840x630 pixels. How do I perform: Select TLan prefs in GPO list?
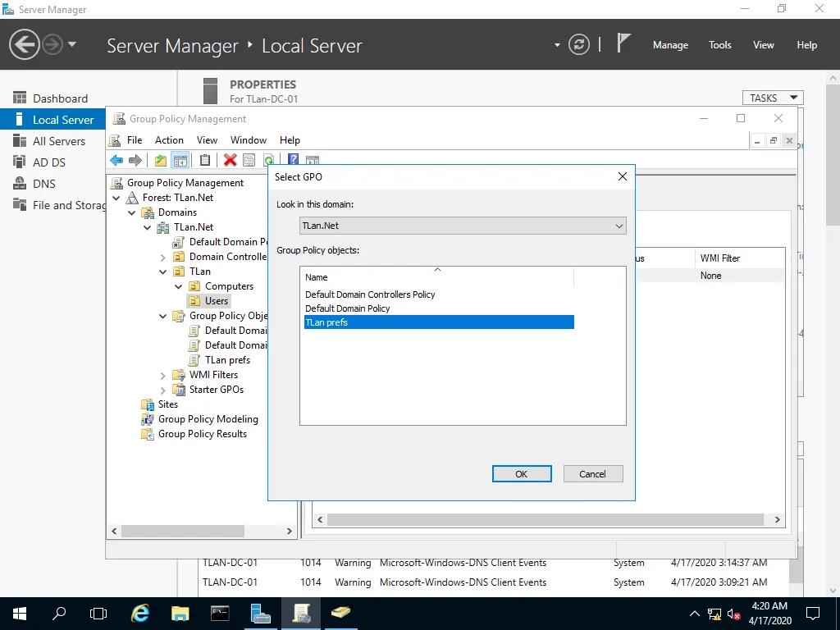tap(439, 322)
